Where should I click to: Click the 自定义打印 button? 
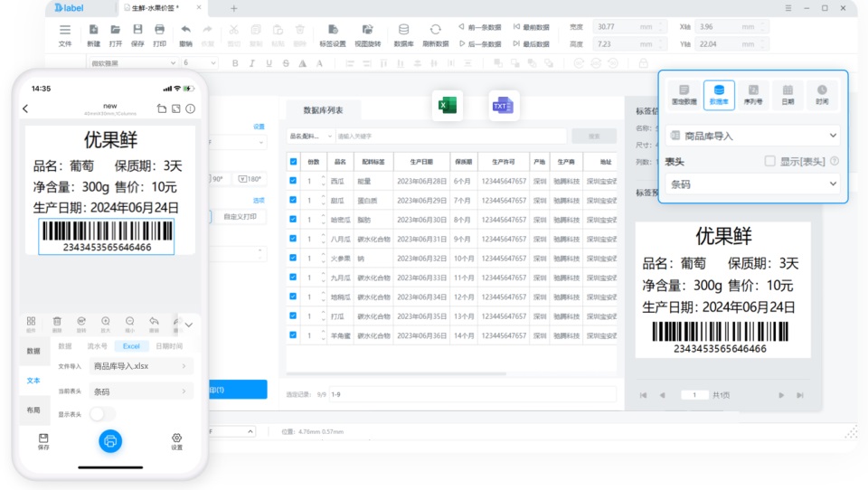point(239,216)
